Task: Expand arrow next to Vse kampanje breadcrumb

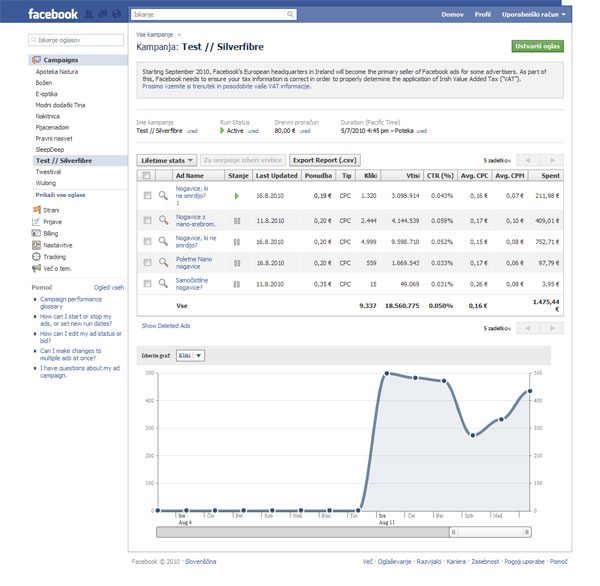Action: coord(179,35)
